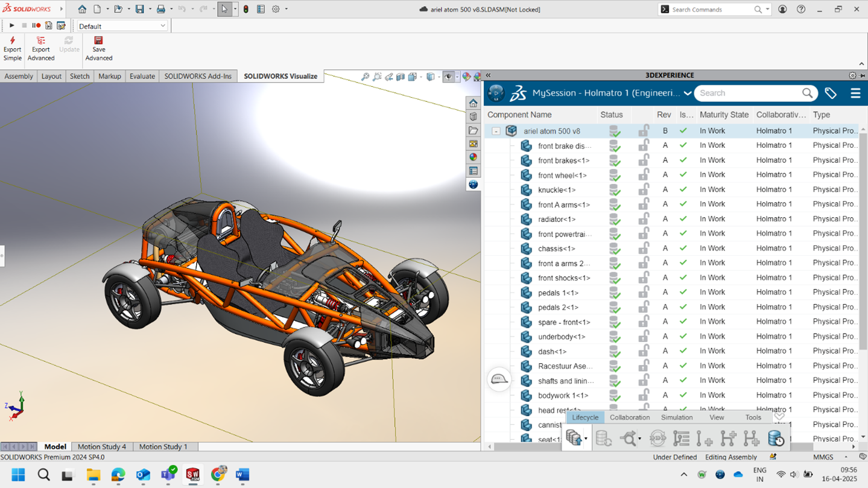This screenshot has height=488, width=868.
Task: Open the 3DEXPERIENCE compass icon
Action: [496, 93]
